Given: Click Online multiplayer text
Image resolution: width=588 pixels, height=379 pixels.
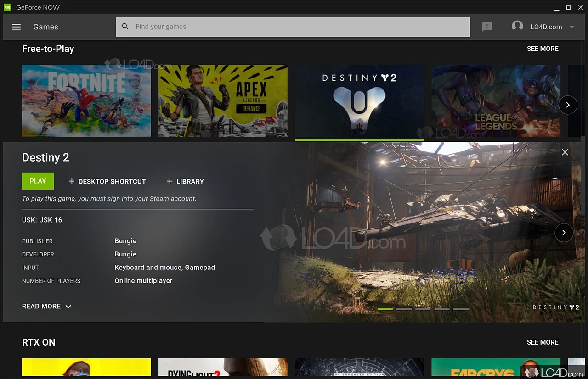Looking at the screenshot, I should [143, 281].
